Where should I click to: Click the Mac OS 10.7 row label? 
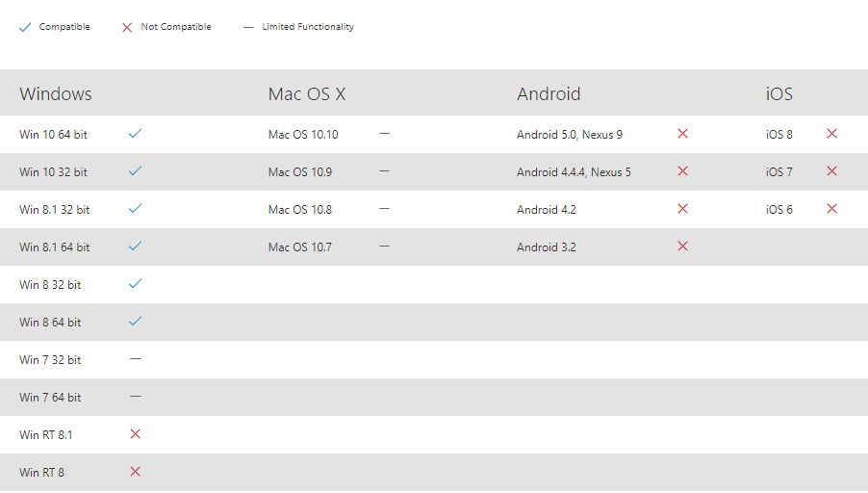pos(299,247)
